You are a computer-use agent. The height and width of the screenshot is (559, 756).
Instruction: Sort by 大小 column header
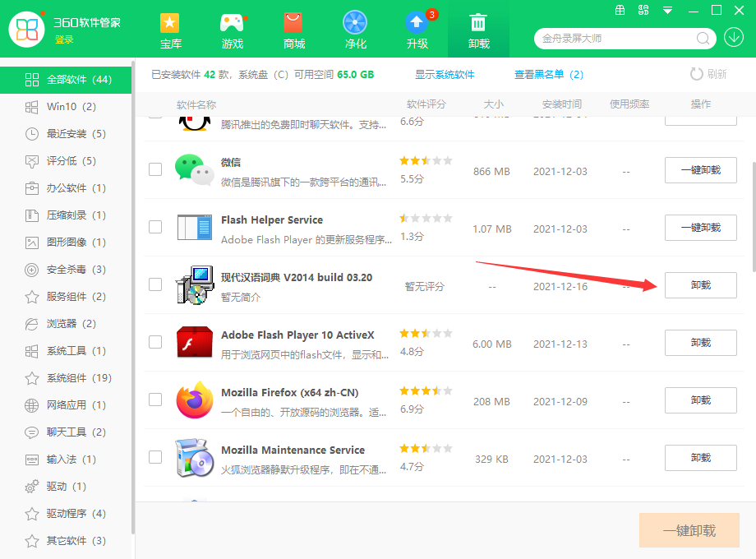pos(493,104)
